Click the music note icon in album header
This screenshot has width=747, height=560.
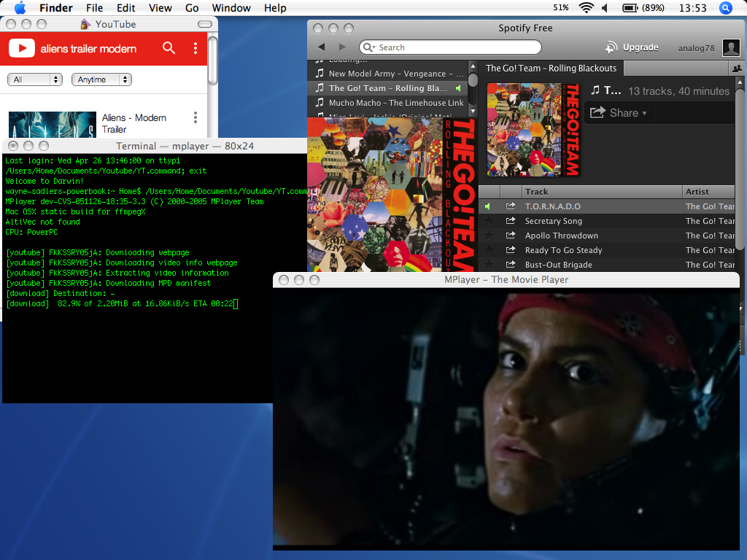tap(595, 90)
